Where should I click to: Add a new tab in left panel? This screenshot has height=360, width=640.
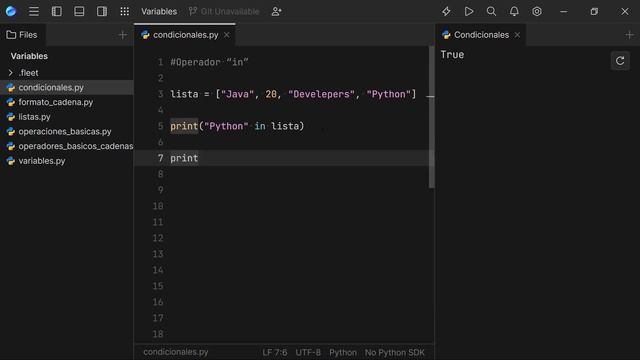click(x=122, y=35)
